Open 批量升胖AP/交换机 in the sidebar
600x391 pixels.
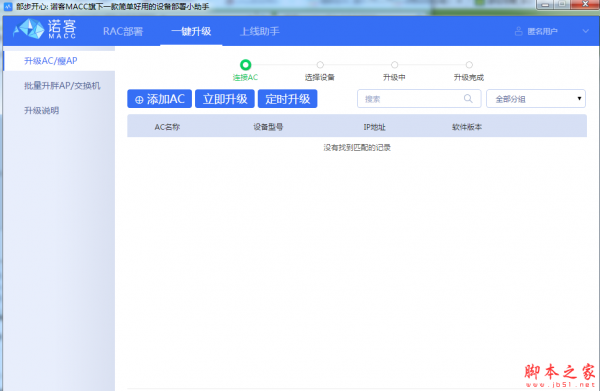tap(62, 86)
